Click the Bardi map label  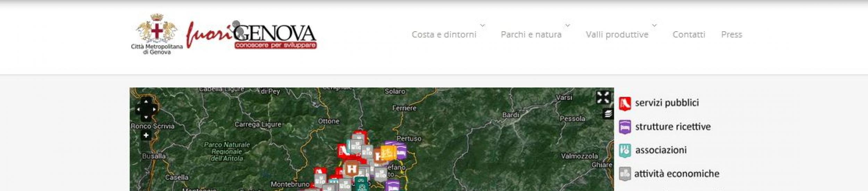point(511,115)
